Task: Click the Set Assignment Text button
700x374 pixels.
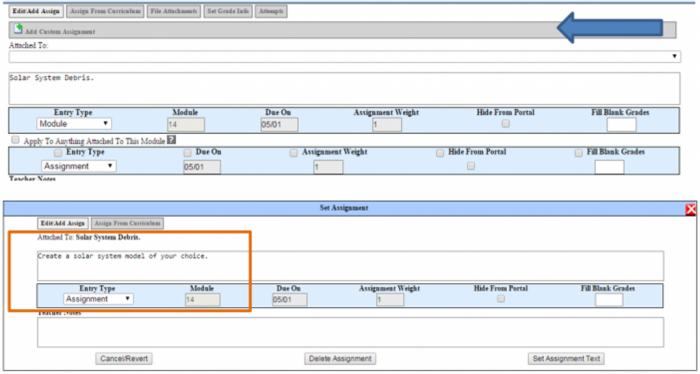Action: coord(566,358)
